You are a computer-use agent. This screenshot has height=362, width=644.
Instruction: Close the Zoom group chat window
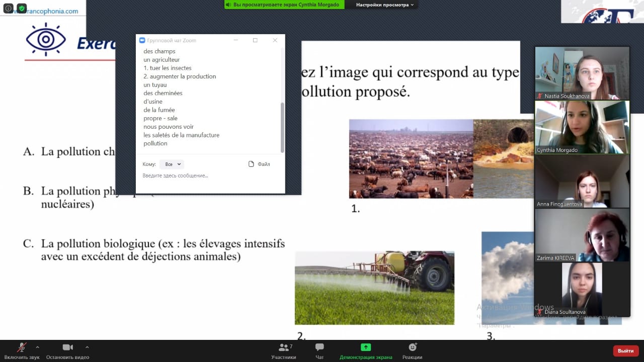[x=275, y=40]
